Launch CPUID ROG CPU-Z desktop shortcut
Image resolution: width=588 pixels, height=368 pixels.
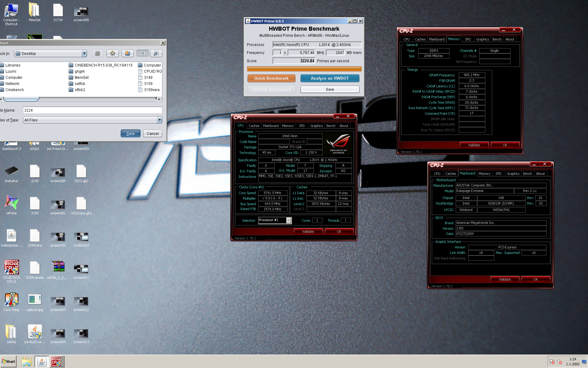coord(11,271)
